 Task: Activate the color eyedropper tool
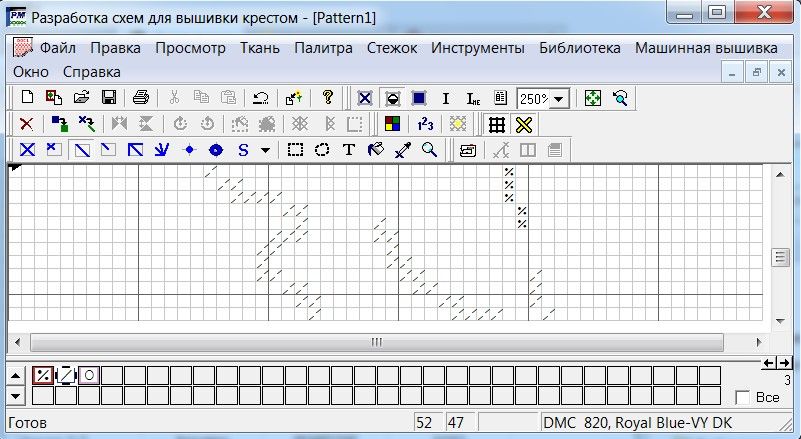click(x=403, y=150)
